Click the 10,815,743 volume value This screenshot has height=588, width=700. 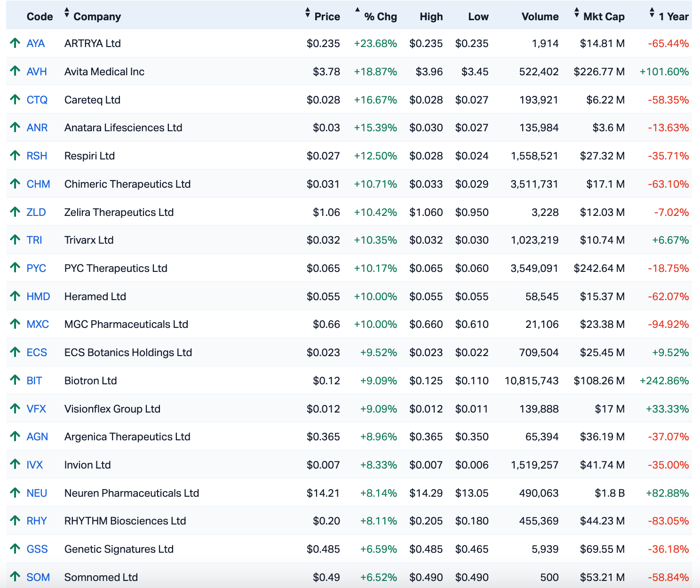pyautogui.click(x=532, y=381)
